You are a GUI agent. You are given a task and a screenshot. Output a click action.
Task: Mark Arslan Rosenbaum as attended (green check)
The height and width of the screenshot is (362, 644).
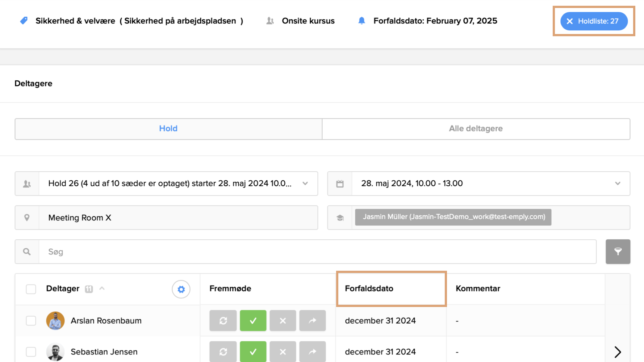pos(253,321)
